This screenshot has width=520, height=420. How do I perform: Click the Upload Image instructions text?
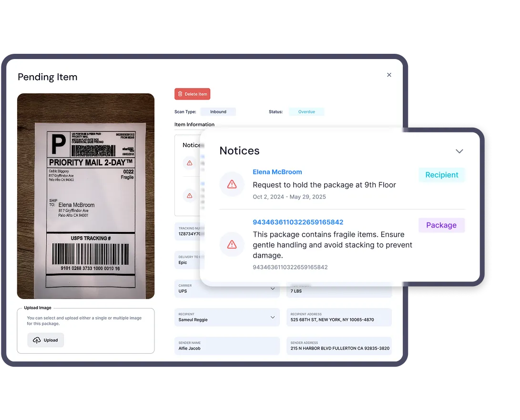tap(84, 320)
